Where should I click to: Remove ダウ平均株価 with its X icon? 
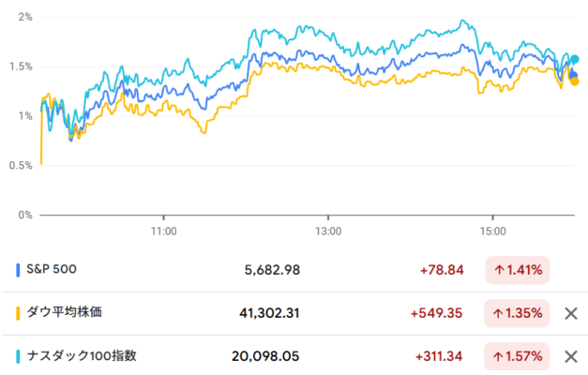click(571, 313)
